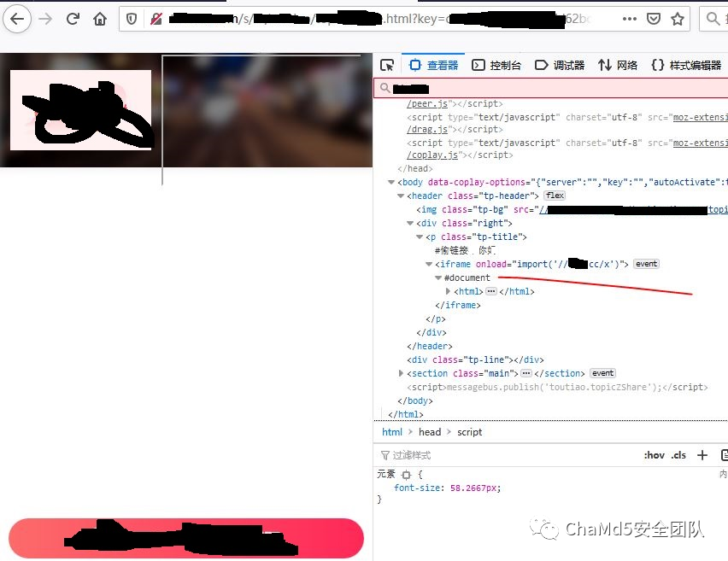This screenshot has height=561, width=728.
Task: Select the closing </iframe> tag row
Action: click(458, 305)
